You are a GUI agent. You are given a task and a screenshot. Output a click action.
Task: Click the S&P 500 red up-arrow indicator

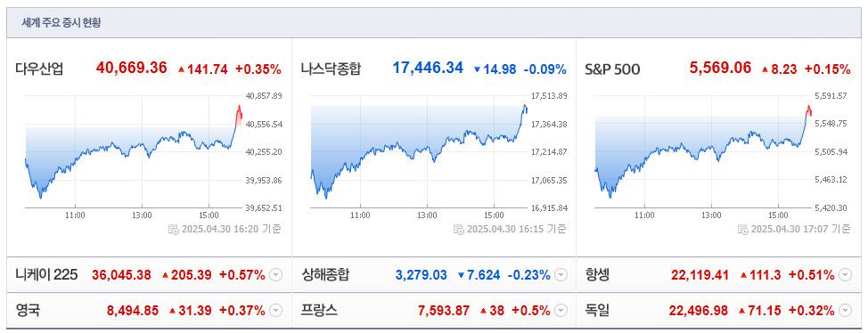[765, 69]
